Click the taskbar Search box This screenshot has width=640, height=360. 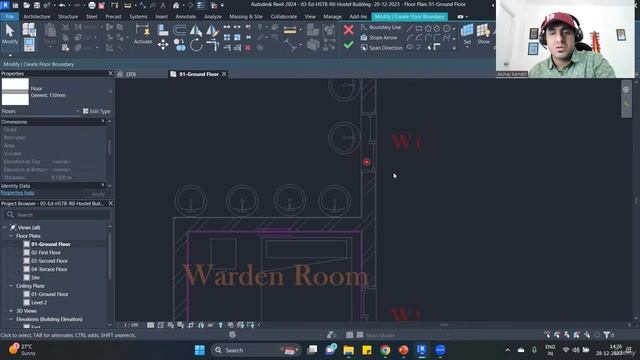pos(256,350)
